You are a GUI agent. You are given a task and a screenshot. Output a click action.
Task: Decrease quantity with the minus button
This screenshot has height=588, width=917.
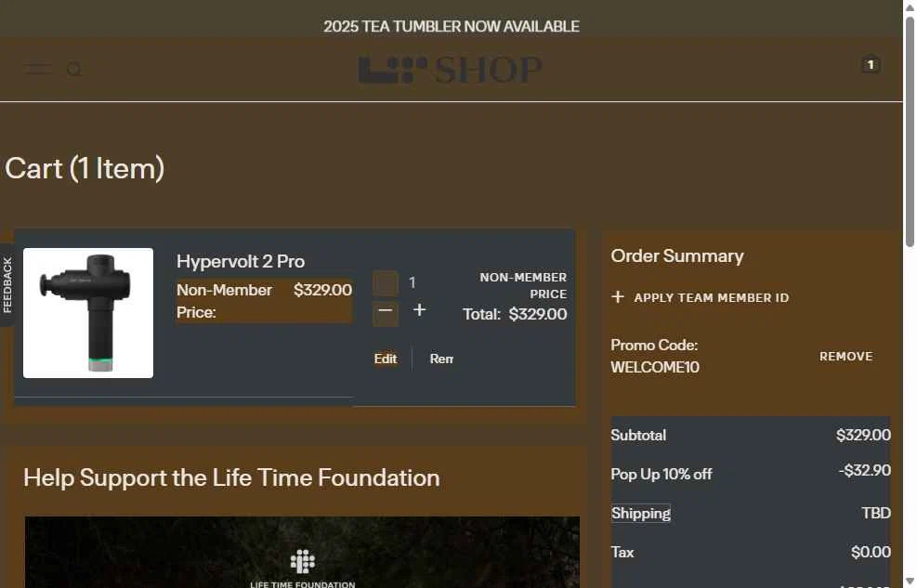(x=386, y=310)
